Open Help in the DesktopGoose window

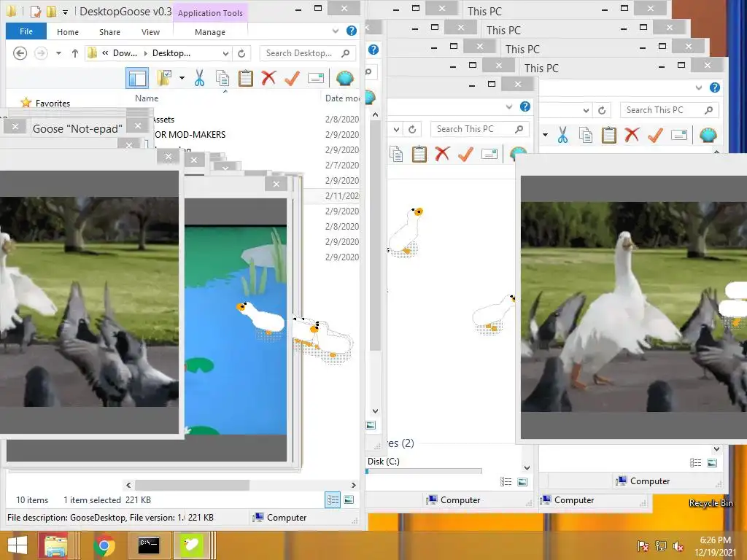[352, 31]
